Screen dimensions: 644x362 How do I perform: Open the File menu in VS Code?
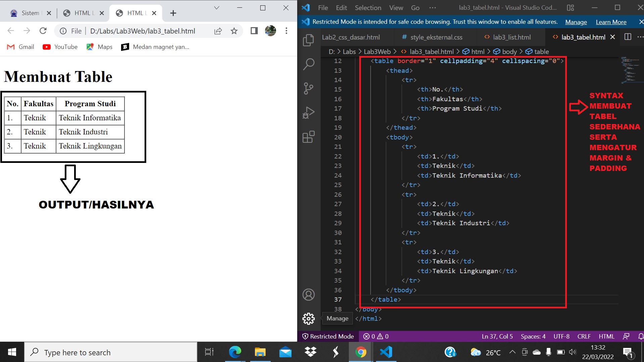pyautogui.click(x=322, y=7)
